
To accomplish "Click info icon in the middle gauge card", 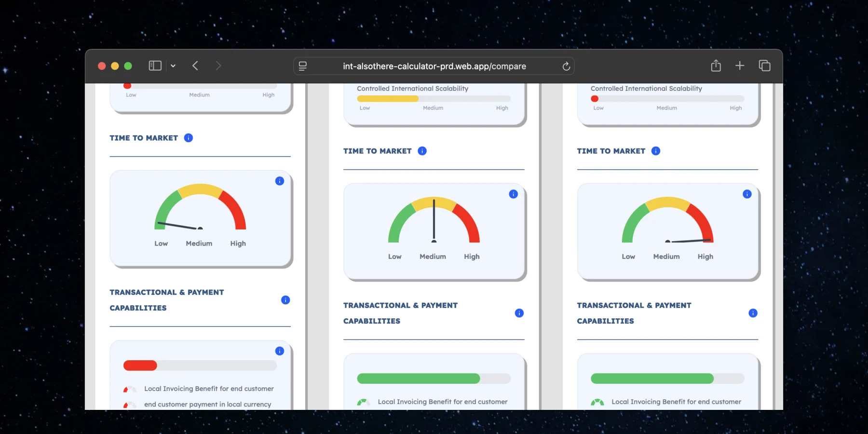I will pos(514,194).
